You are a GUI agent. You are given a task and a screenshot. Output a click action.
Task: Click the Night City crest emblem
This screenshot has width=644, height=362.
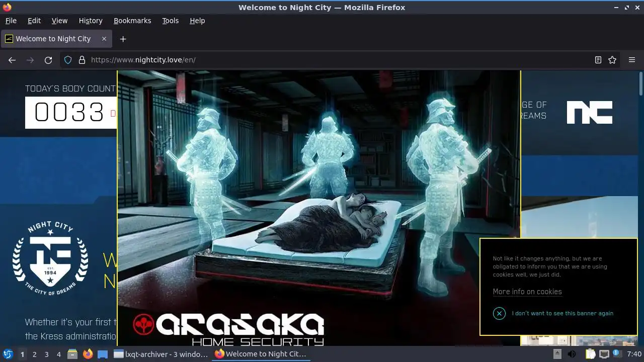point(50,258)
